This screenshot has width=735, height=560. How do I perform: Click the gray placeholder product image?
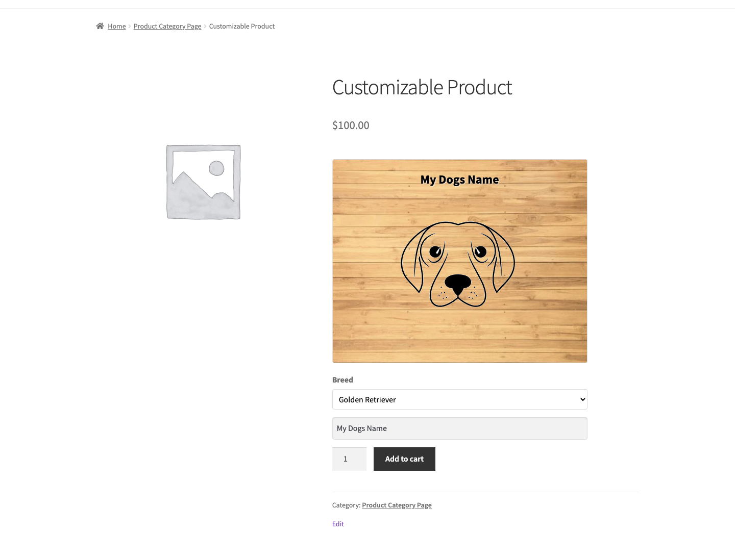click(x=203, y=182)
